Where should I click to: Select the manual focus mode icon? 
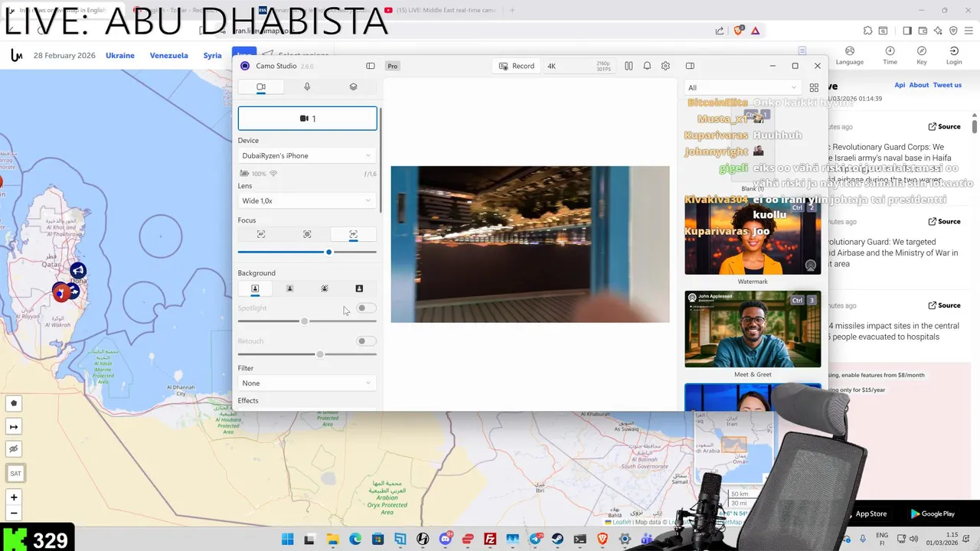(x=353, y=234)
